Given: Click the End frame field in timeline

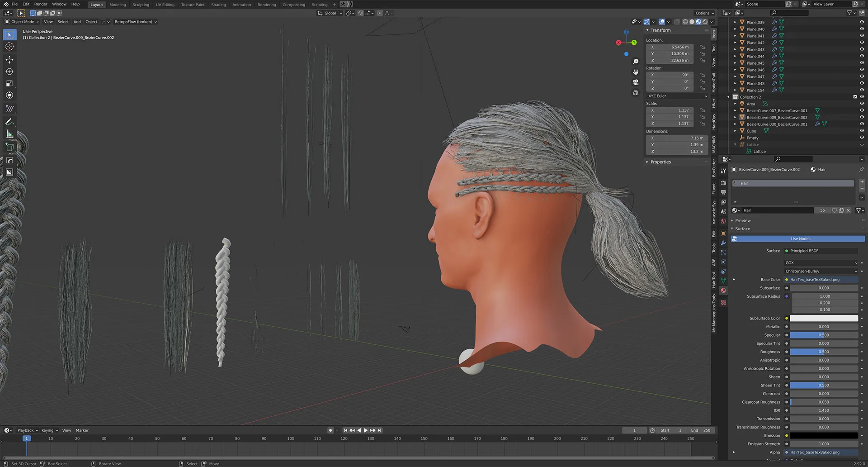Looking at the screenshot, I should (701, 430).
